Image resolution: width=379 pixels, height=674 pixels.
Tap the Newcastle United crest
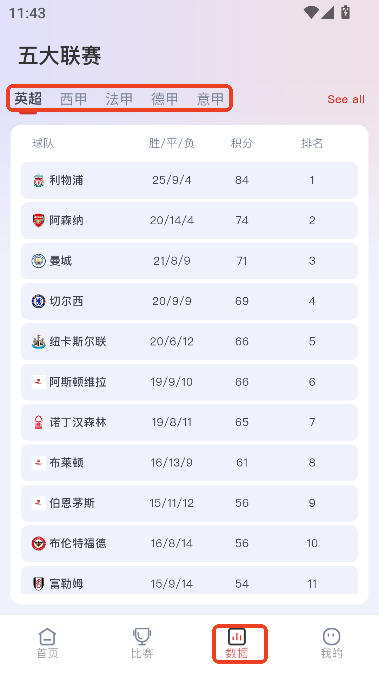(x=39, y=342)
